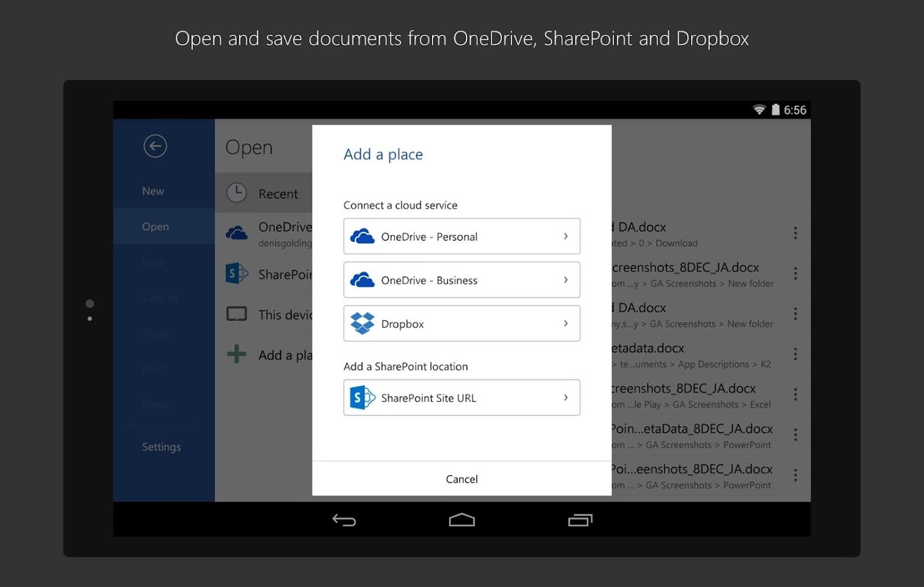Expand the SharePoint Site URL chevron

[566, 397]
